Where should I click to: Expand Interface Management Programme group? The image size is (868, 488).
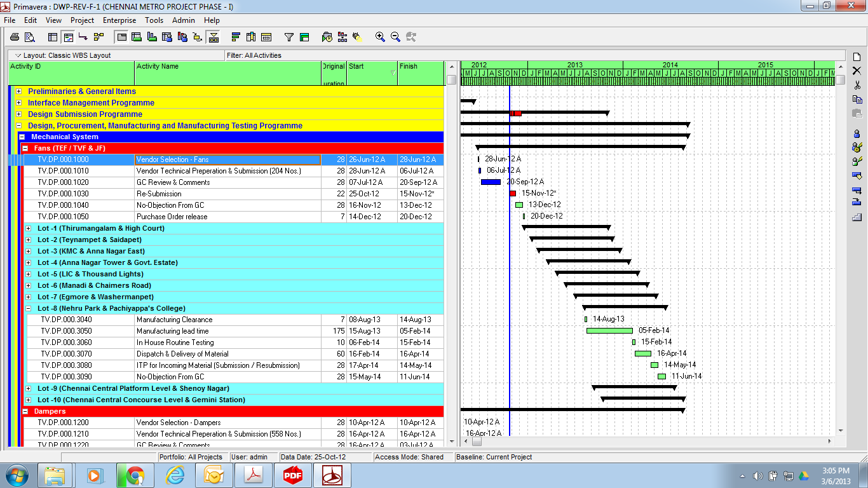tap(19, 103)
